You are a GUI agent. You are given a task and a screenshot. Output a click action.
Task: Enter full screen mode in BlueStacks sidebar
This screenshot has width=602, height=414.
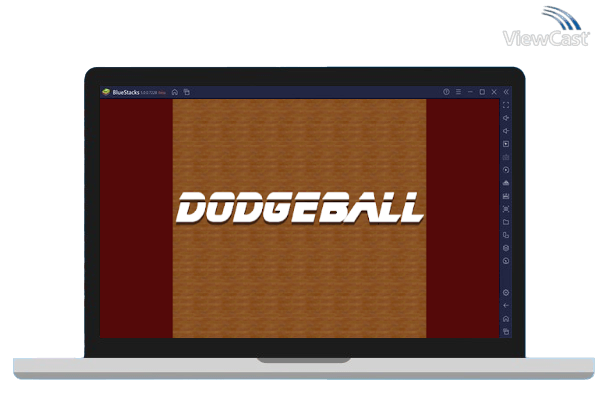point(506,105)
